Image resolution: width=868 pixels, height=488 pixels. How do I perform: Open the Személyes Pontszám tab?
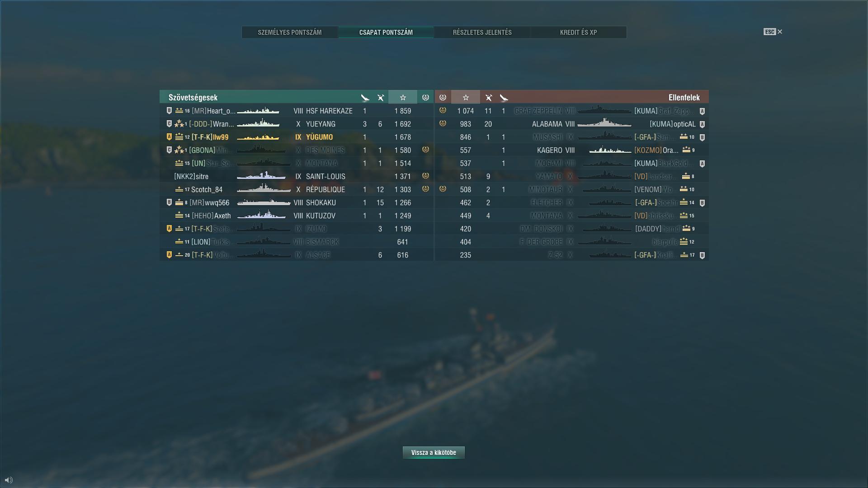(x=290, y=33)
